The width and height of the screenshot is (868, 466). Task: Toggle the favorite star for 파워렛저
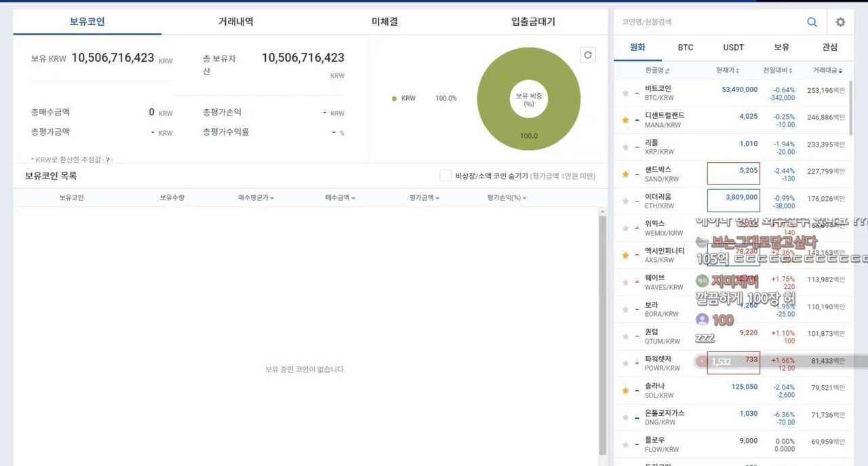pyautogui.click(x=625, y=362)
